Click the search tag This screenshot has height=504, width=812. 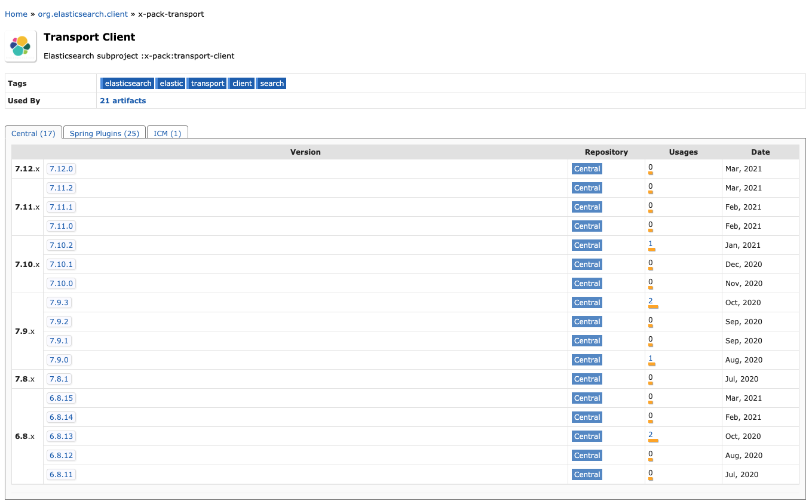pyautogui.click(x=271, y=84)
